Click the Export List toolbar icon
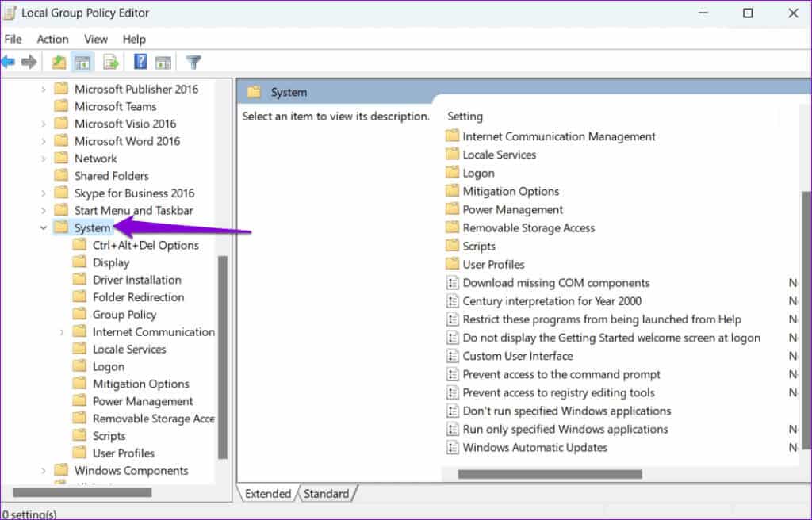The height and width of the screenshot is (520, 812). click(x=111, y=62)
